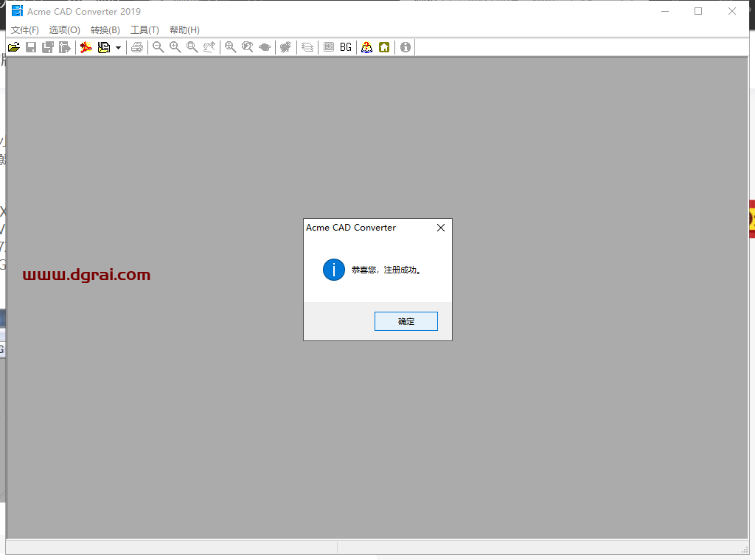This screenshot has width=755, height=560.
Task: Maximize the Acme CAD Converter 2019 window
Action: (698, 11)
